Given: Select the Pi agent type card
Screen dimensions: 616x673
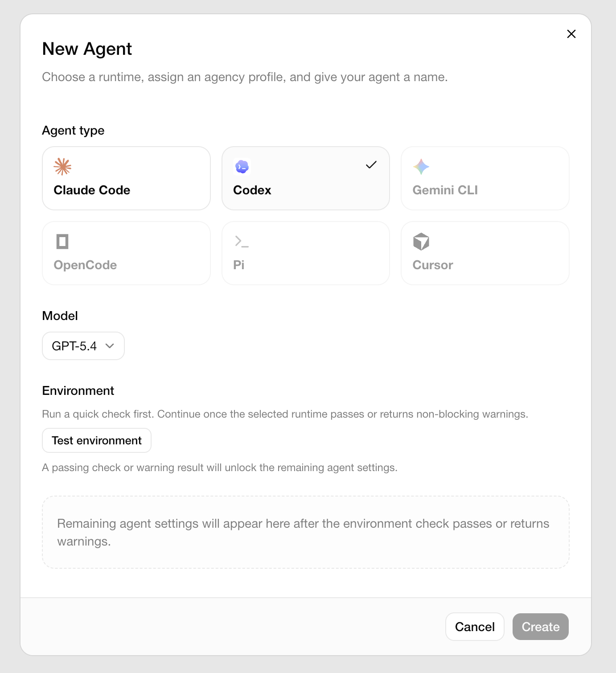Looking at the screenshot, I should point(305,253).
